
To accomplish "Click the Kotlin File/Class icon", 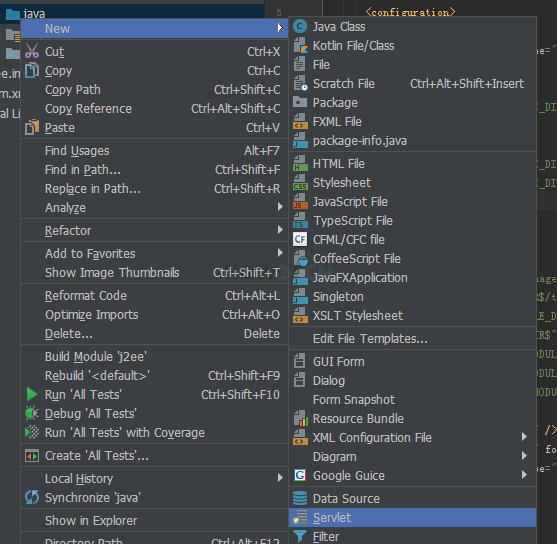I will point(300,46).
